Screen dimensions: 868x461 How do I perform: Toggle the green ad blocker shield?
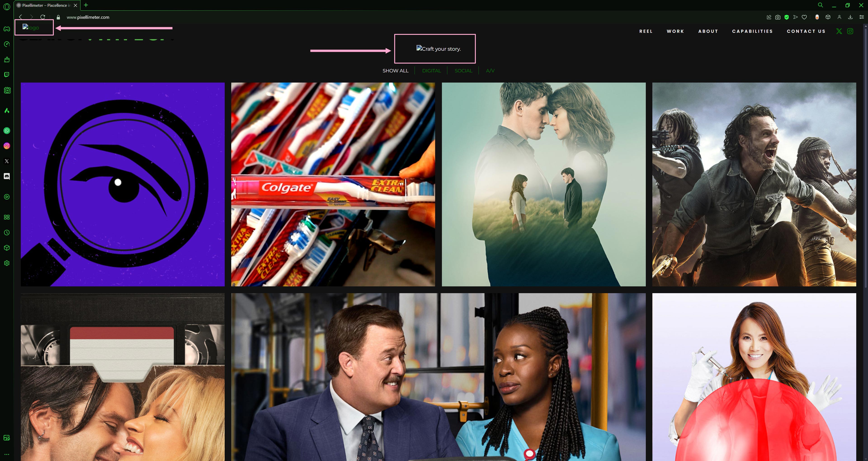[x=787, y=17]
